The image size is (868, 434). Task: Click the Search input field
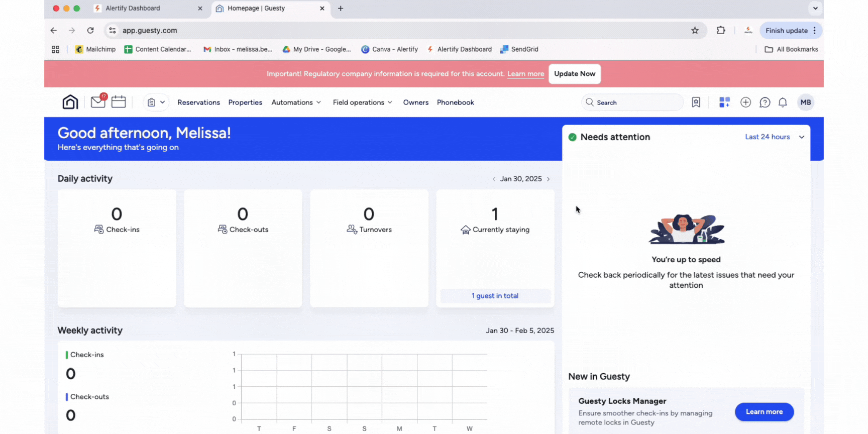(x=636, y=102)
